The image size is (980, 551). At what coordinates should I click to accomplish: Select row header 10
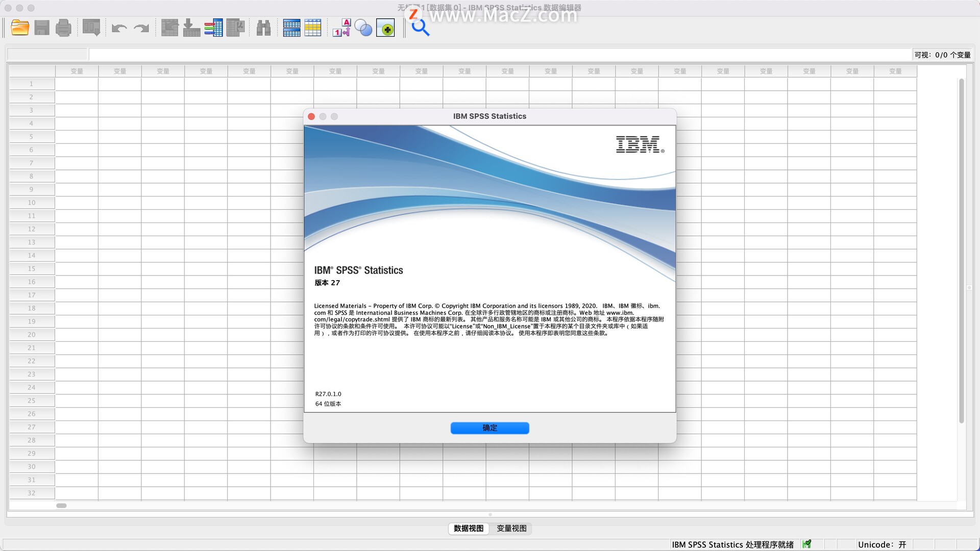32,203
